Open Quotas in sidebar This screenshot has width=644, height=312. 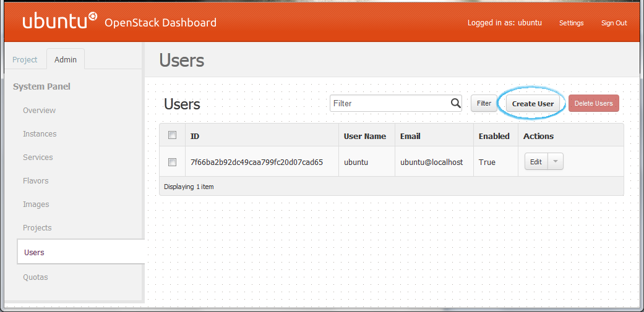35,277
